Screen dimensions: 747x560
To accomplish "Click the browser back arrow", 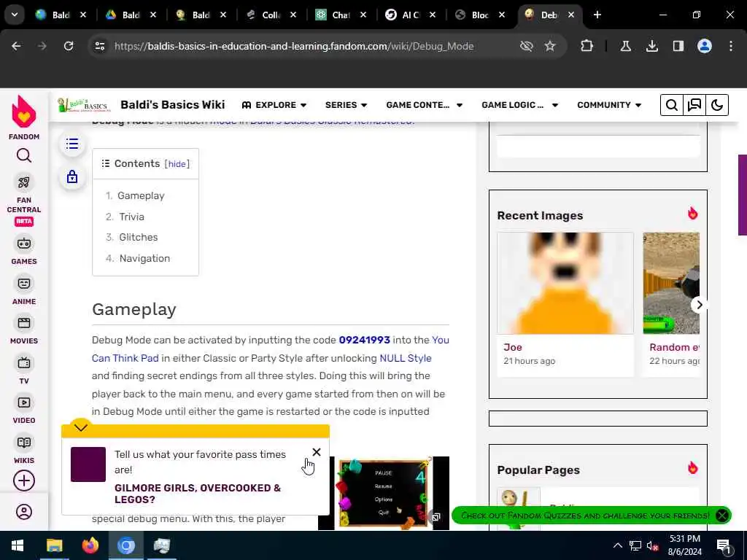I will coord(16,46).
